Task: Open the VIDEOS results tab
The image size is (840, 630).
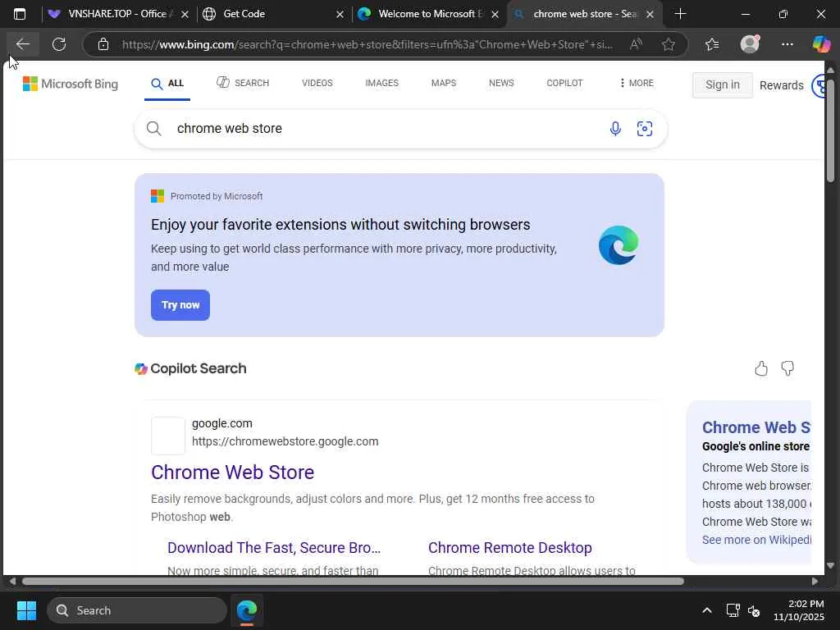Action: 317,83
